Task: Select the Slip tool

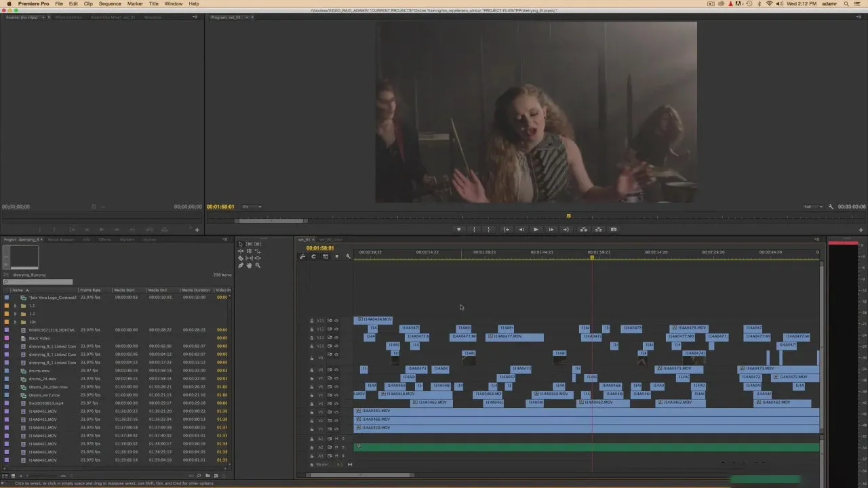Action: [249, 258]
